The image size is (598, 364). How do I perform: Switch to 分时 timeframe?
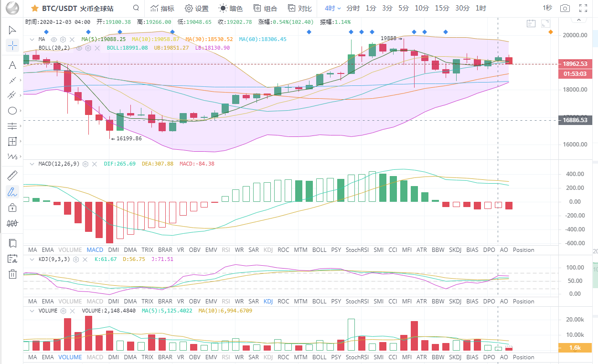(353, 8)
